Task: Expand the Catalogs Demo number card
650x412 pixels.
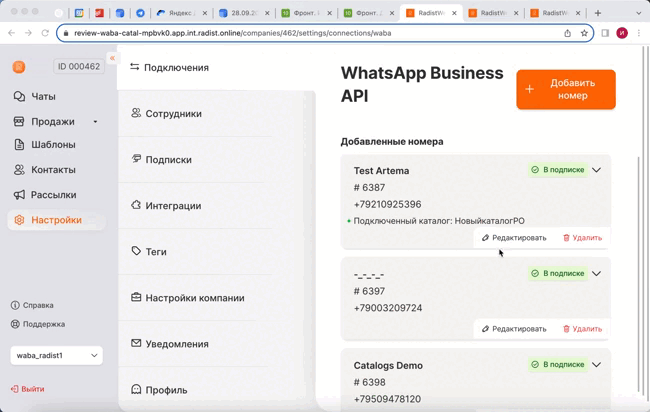Action: [597, 365]
